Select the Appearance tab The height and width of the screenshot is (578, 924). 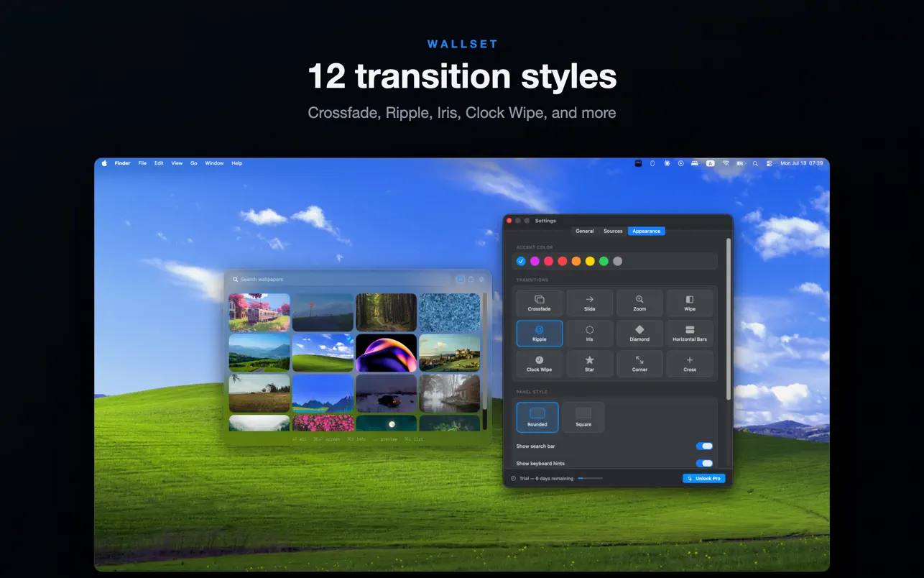pyautogui.click(x=647, y=231)
